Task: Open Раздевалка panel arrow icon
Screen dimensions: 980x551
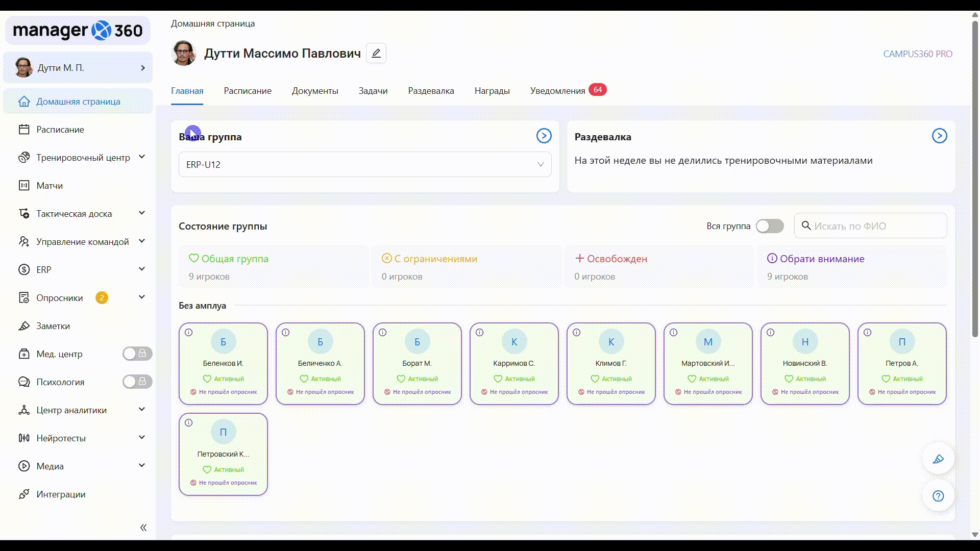Action: 939,136
